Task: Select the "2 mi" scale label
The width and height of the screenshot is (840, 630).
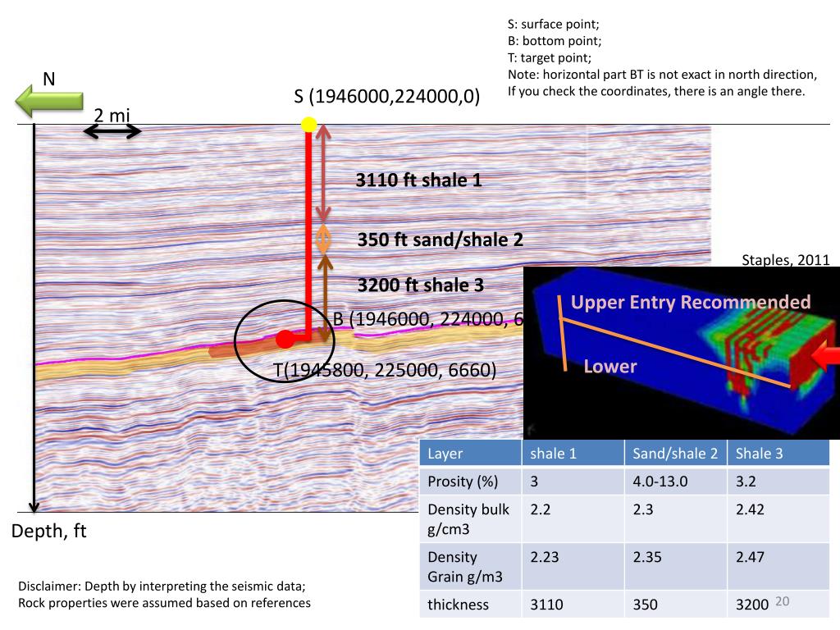Action: click(x=112, y=115)
